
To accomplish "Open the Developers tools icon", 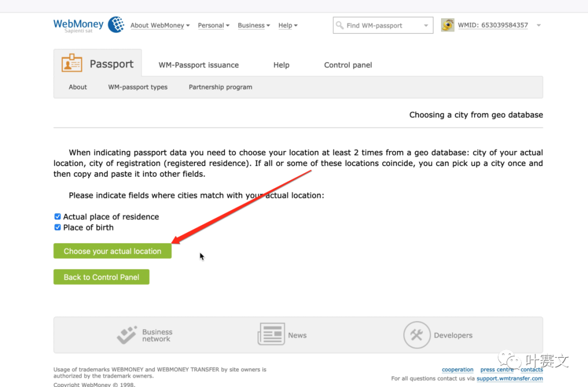I will point(416,335).
